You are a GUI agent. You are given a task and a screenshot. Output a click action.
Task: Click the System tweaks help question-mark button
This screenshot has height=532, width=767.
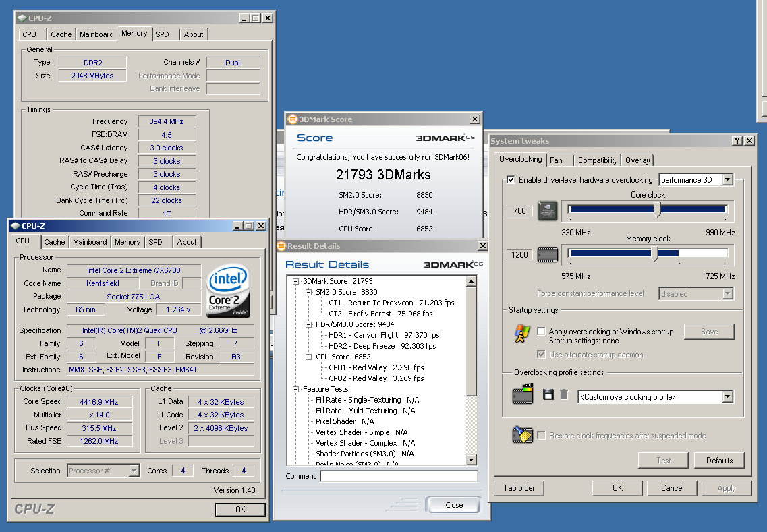point(737,141)
